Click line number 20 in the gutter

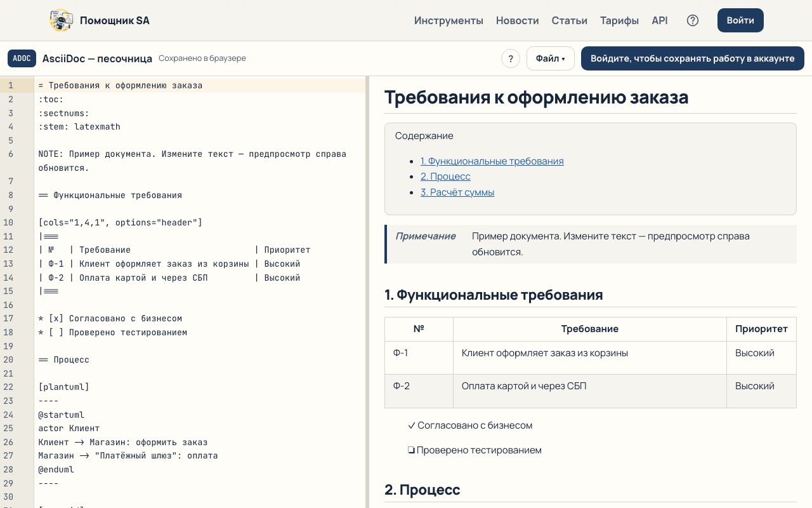(x=8, y=359)
